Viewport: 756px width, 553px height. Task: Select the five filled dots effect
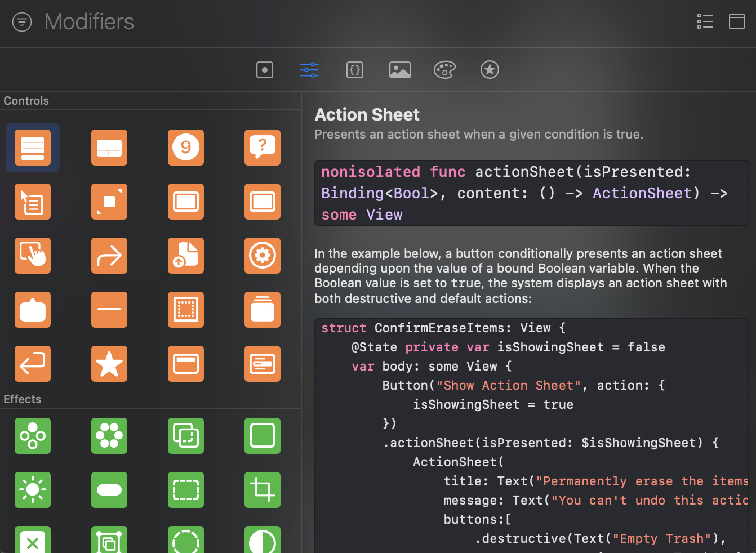109,436
